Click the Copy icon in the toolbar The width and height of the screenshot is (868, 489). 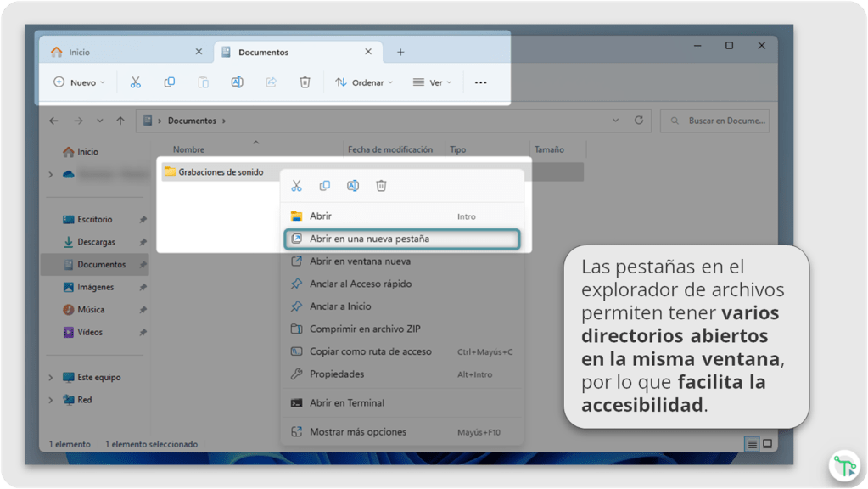coord(169,82)
